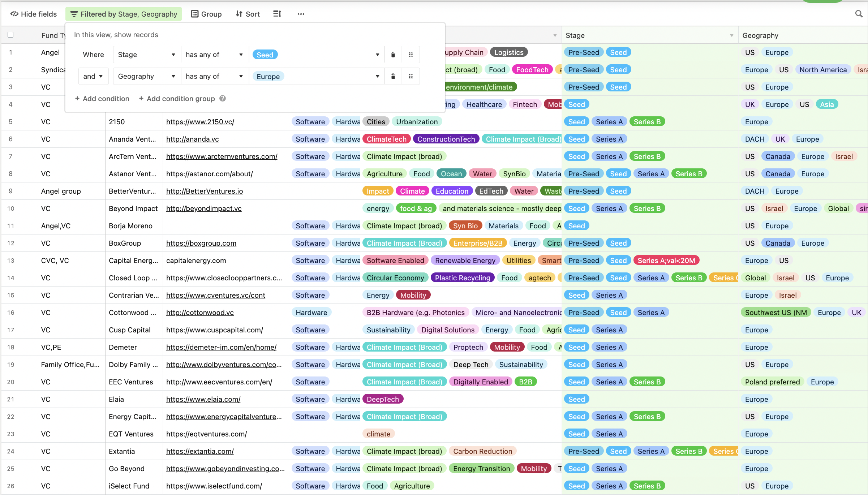
Task: Open the https://boxgroup.com link
Action: pyautogui.click(x=201, y=243)
